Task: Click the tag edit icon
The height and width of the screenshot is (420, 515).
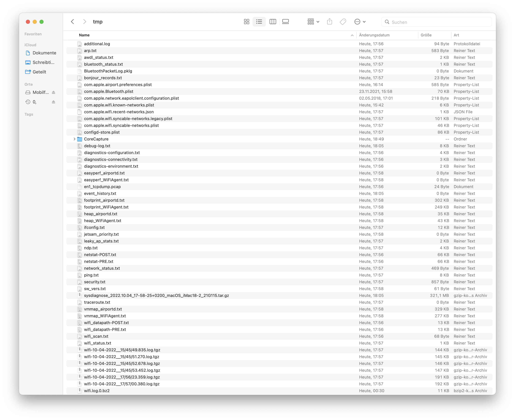Action: (343, 22)
